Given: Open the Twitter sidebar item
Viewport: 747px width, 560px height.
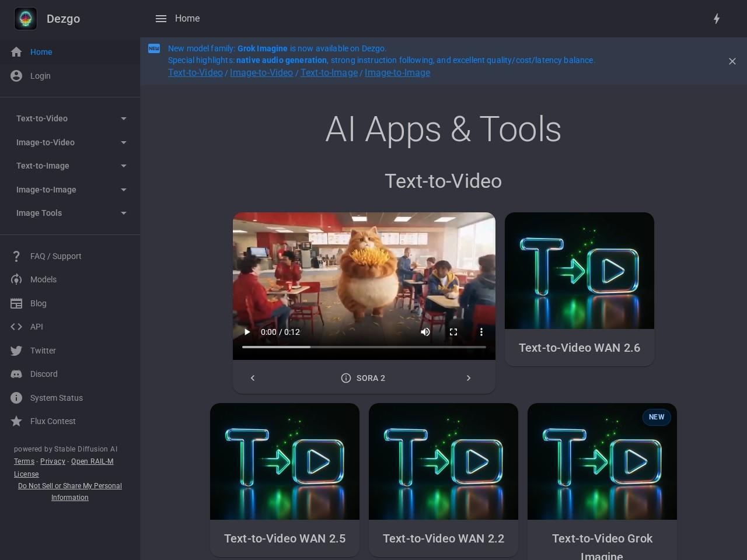Looking at the screenshot, I should 43,351.
